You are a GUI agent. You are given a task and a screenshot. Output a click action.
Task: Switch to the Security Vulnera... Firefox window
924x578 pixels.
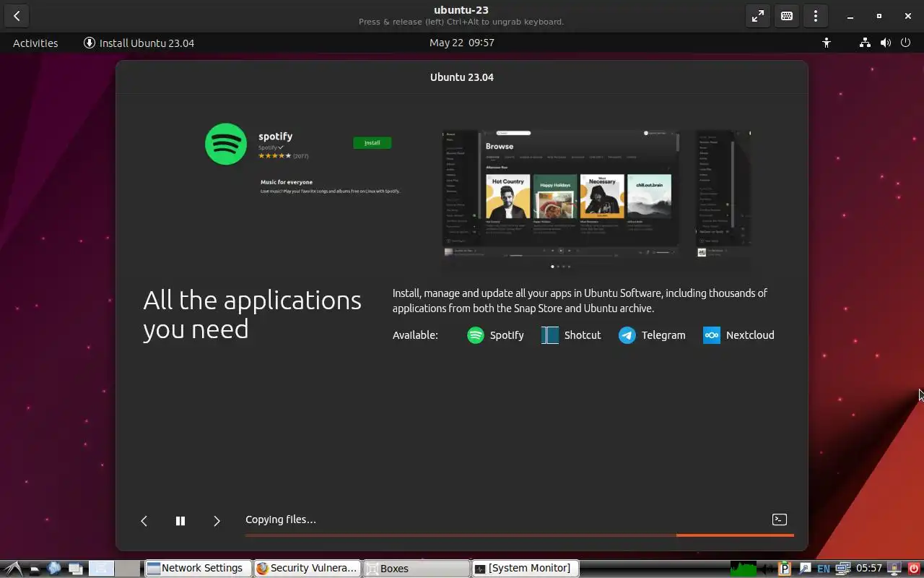[306, 569]
